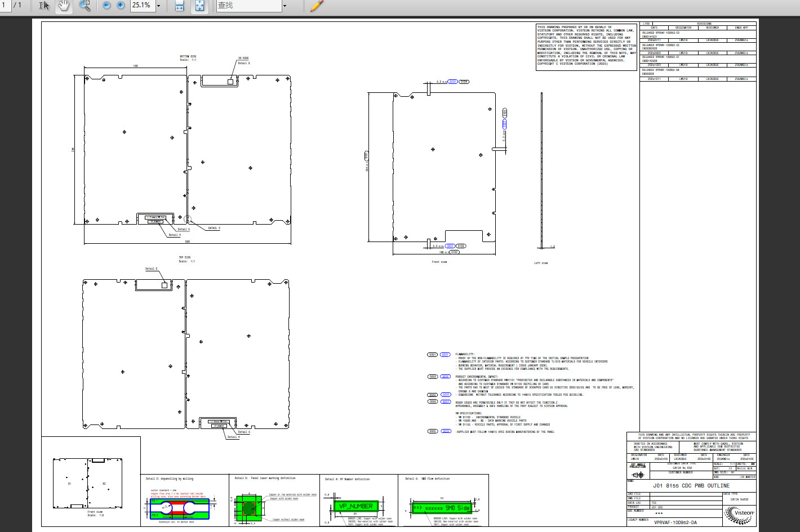800x532 pixels.
Task: Click 'Detail 2: depanelling by milling' heading
Action: (169, 479)
